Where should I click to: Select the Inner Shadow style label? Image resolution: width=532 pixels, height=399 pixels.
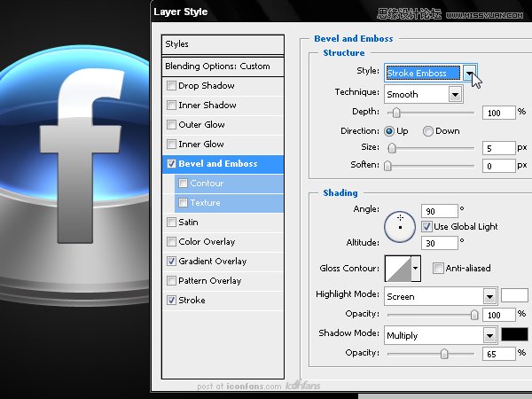tap(207, 106)
